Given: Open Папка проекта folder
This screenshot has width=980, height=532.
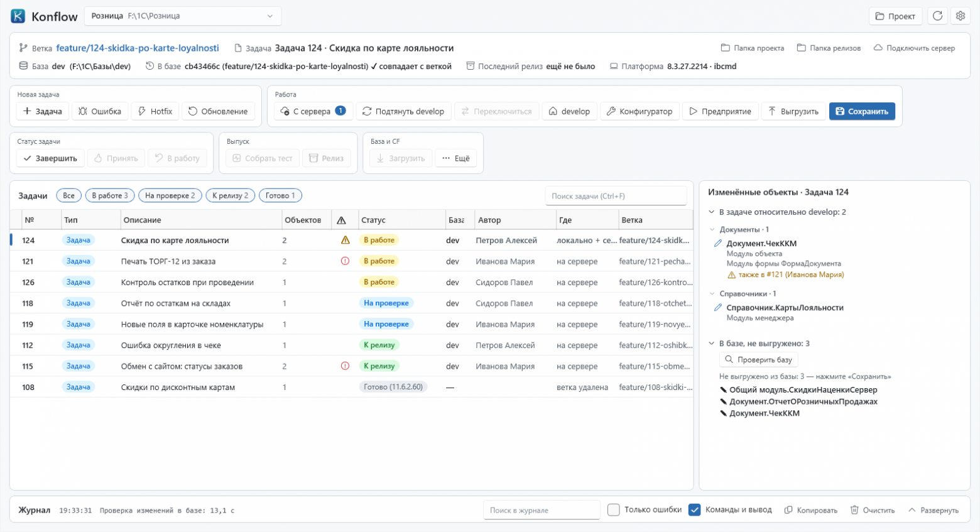Looking at the screenshot, I should pos(753,48).
